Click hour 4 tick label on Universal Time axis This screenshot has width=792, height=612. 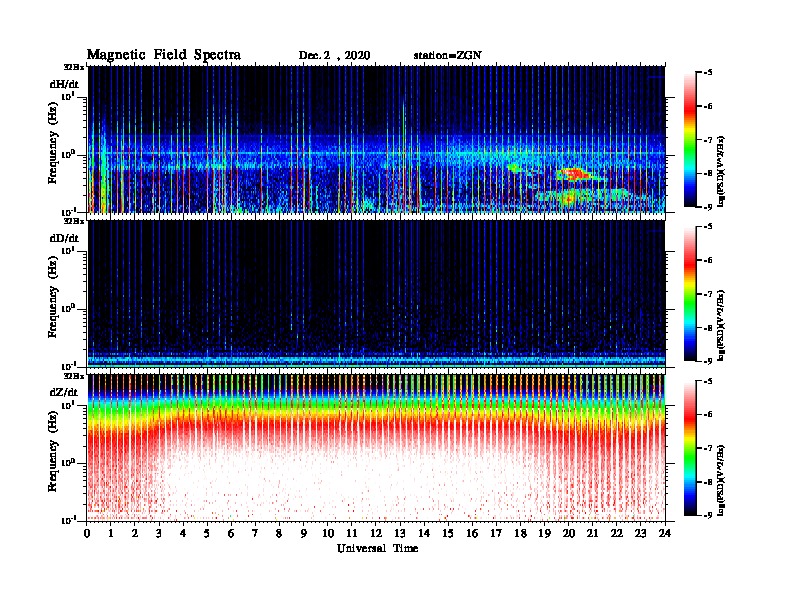(183, 533)
